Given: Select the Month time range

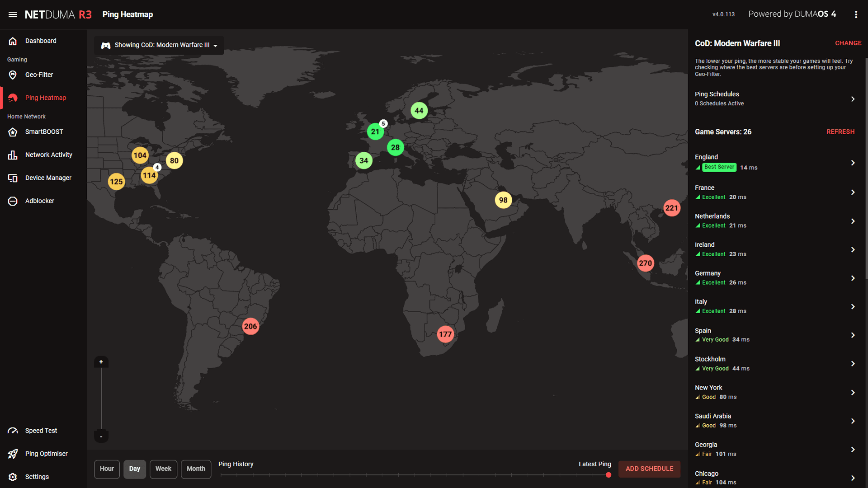Looking at the screenshot, I should coord(196,469).
